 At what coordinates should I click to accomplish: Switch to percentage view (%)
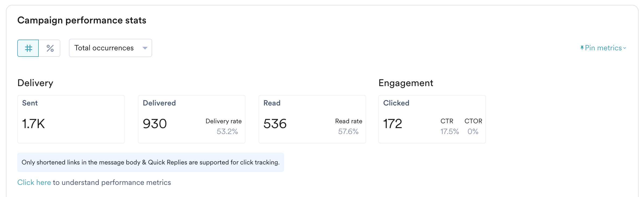(50, 48)
